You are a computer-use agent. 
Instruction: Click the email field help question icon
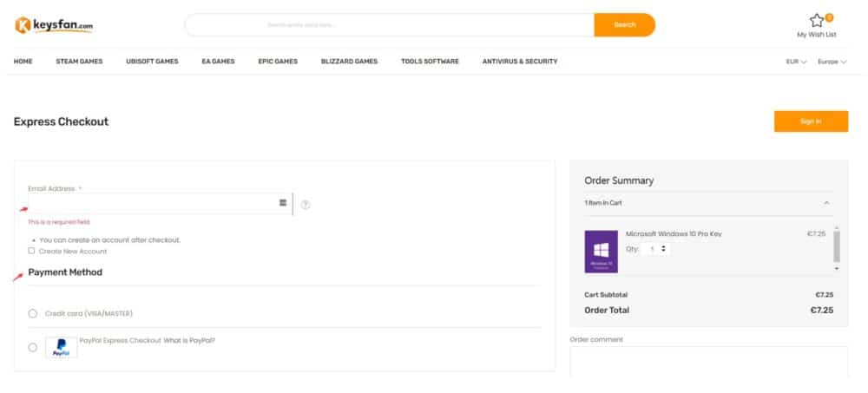tap(306, 205)
